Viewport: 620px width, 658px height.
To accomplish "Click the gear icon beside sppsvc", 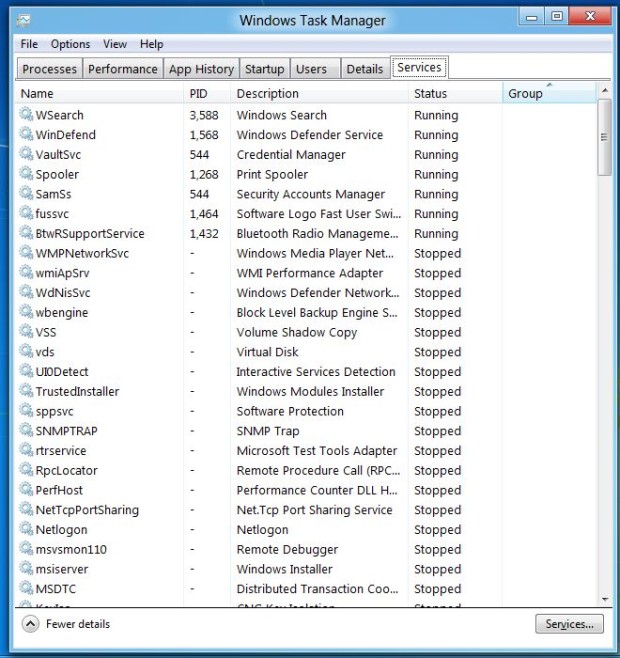I will click(26, 410).
